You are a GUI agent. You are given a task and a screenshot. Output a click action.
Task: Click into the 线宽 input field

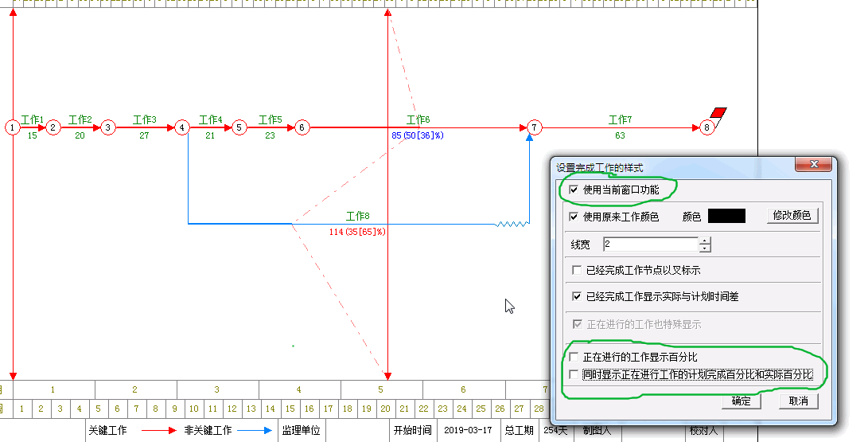(649, 244)
